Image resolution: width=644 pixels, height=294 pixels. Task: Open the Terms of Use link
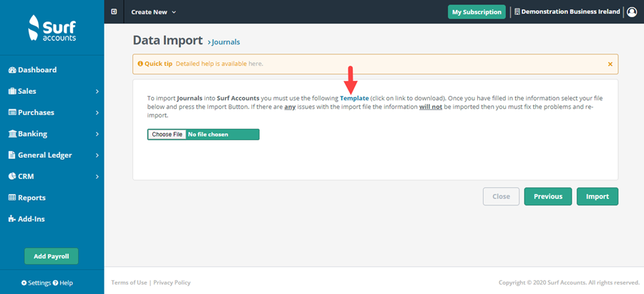coord(129,283)
